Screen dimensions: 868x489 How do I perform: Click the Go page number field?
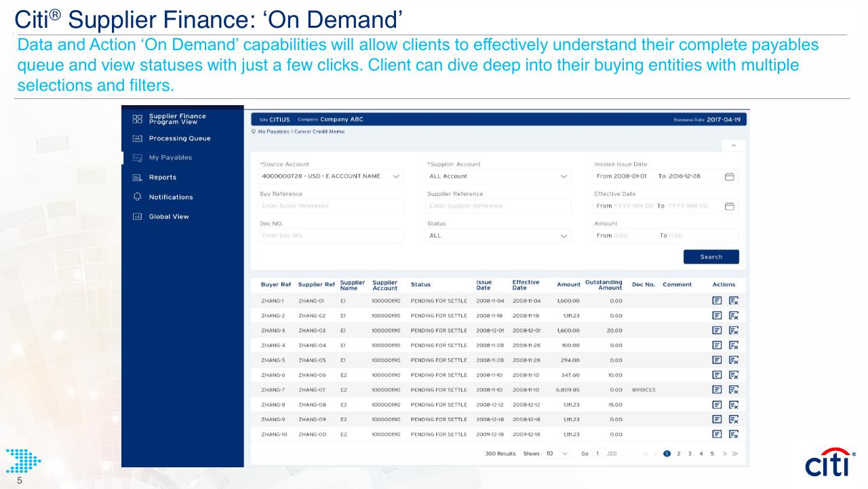(x=599, y=453)
